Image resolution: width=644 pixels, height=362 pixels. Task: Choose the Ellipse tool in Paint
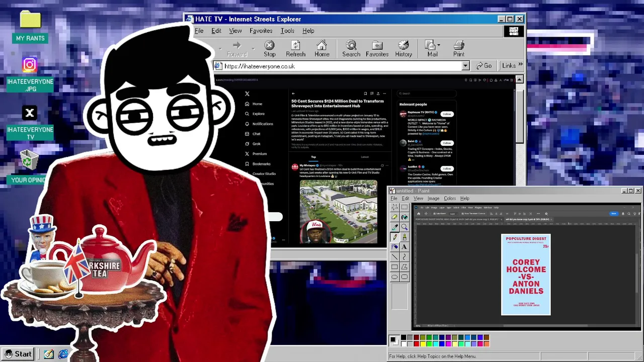pyautogui.click(x=394, y=277)
